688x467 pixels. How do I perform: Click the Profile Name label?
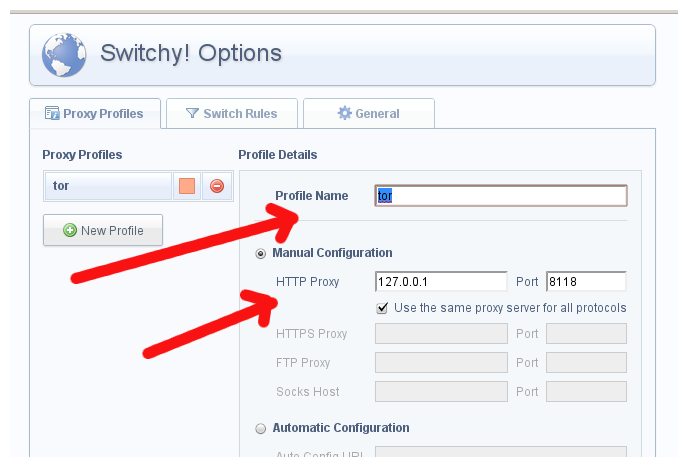(x=312, y=196)
